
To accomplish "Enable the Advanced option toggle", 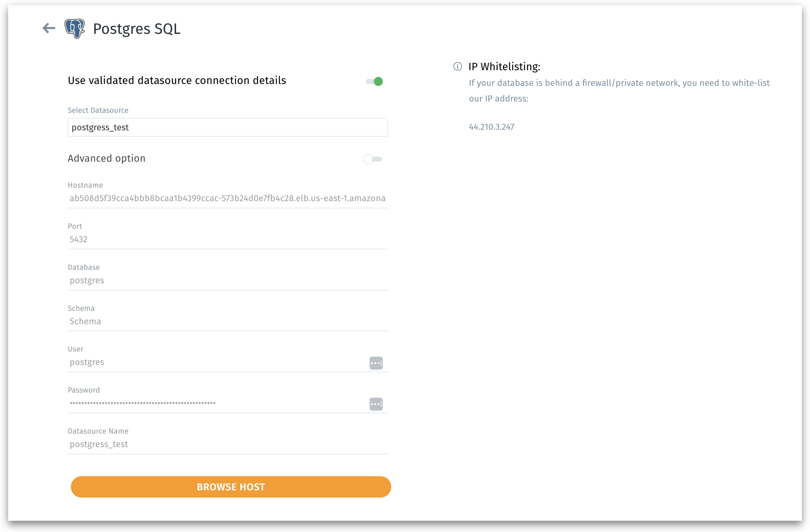I will [373, 159].
